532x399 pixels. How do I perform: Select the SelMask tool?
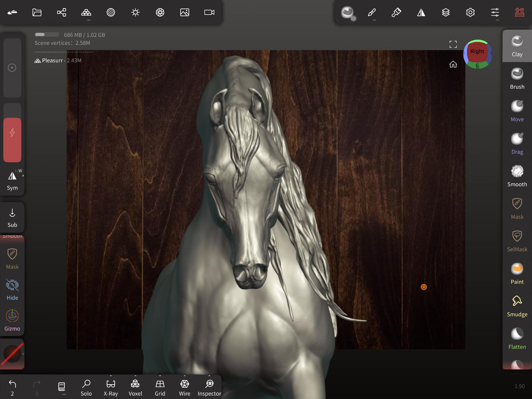pos(517,241)
